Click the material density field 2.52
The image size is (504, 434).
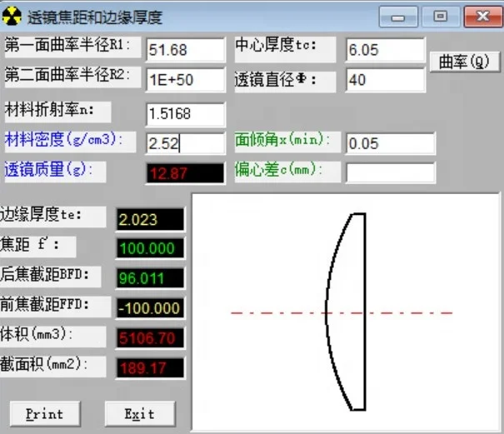point(186,143)
